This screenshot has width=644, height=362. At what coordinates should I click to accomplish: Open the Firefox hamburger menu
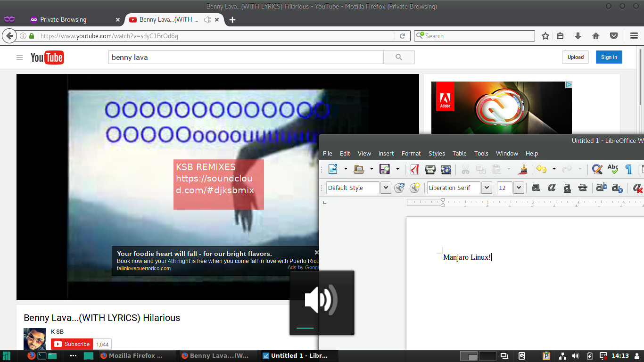634,36
